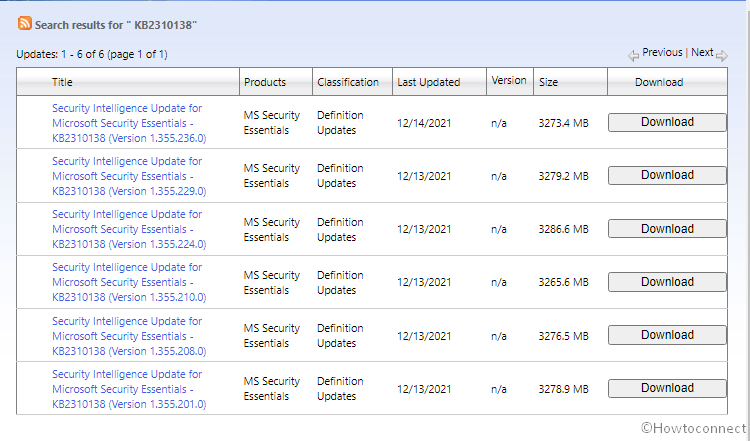This screenshot has width=750, height=441.
Task: Click the right arrow icon beside Next
Action: [722, 55]
